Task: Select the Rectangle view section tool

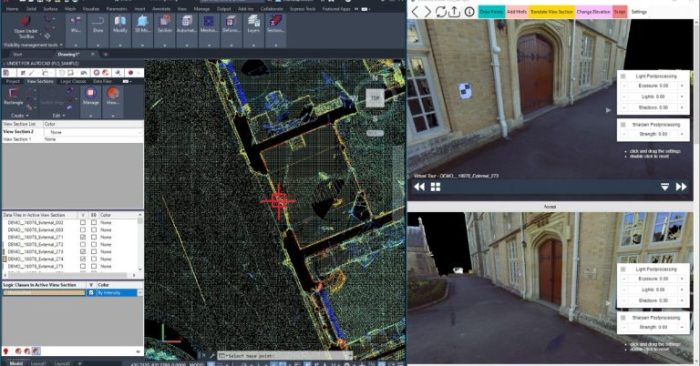Action: (13, 96)
